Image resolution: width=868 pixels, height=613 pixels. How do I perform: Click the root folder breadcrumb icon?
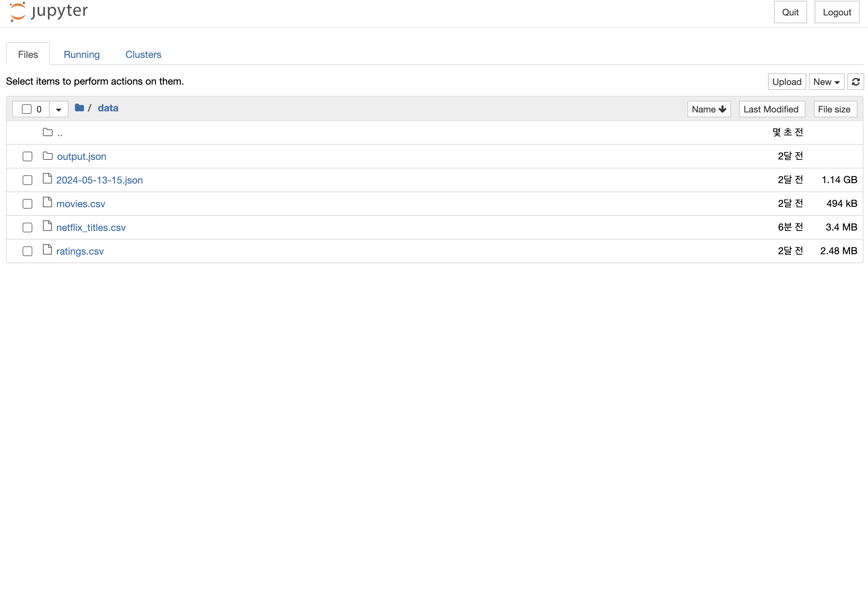pos(79,108)
